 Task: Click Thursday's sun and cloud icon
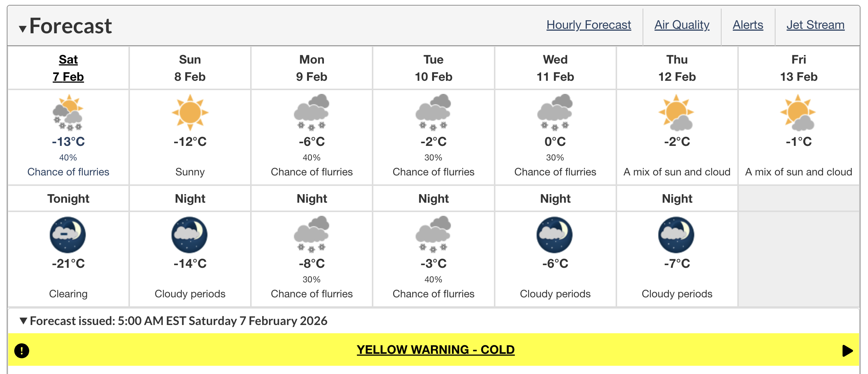point(677,112)
